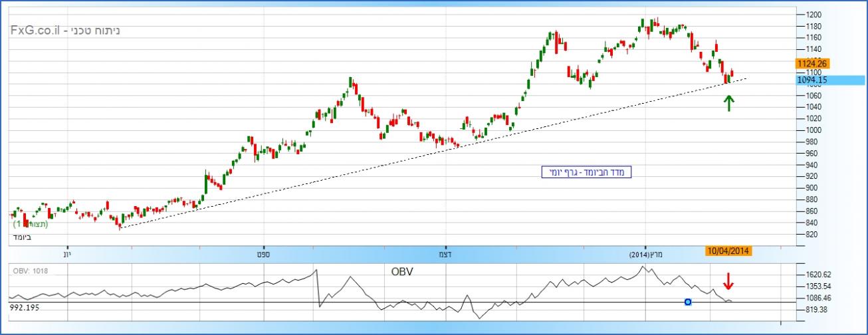Image resolution: width=868 pixels, height=335 pixels.
Task: Click the 992.195 horizontal level label
Action: click(23, 308)
